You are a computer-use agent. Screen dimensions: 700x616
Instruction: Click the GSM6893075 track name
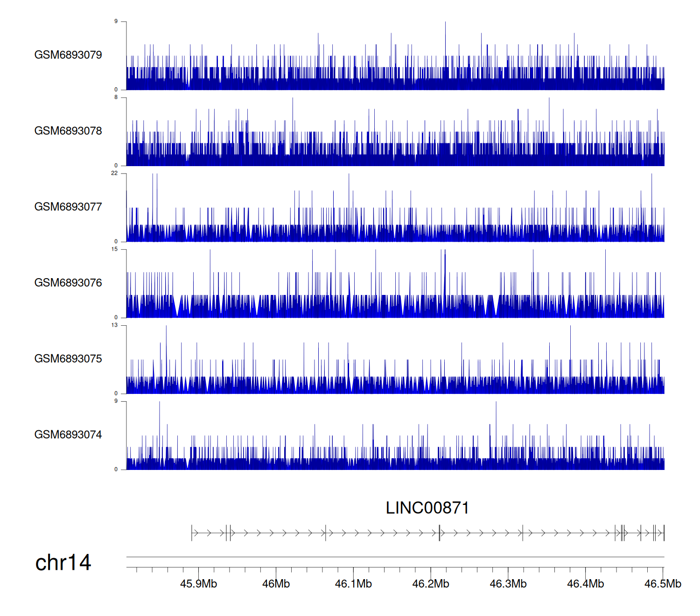click(68, 359)
